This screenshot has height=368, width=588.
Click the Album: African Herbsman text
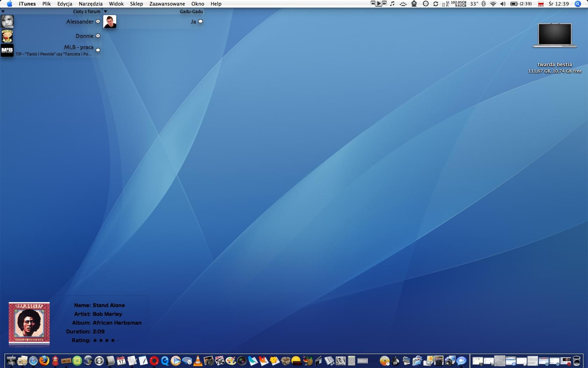point(107,323)
